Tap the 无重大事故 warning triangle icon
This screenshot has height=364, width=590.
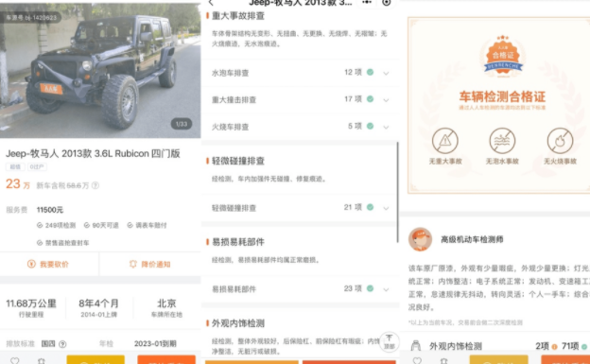pos(444,141)
